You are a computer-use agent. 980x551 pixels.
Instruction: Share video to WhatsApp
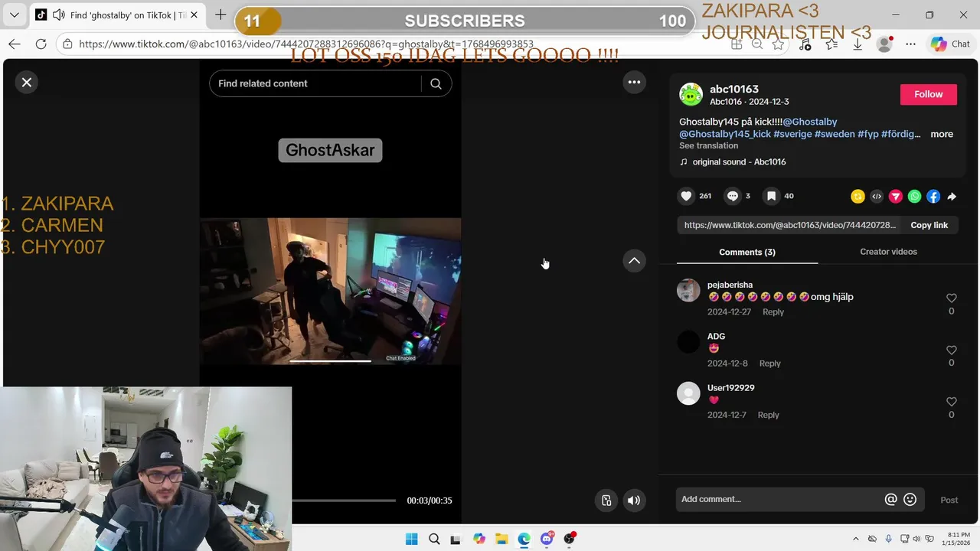[x=914, y=197]
